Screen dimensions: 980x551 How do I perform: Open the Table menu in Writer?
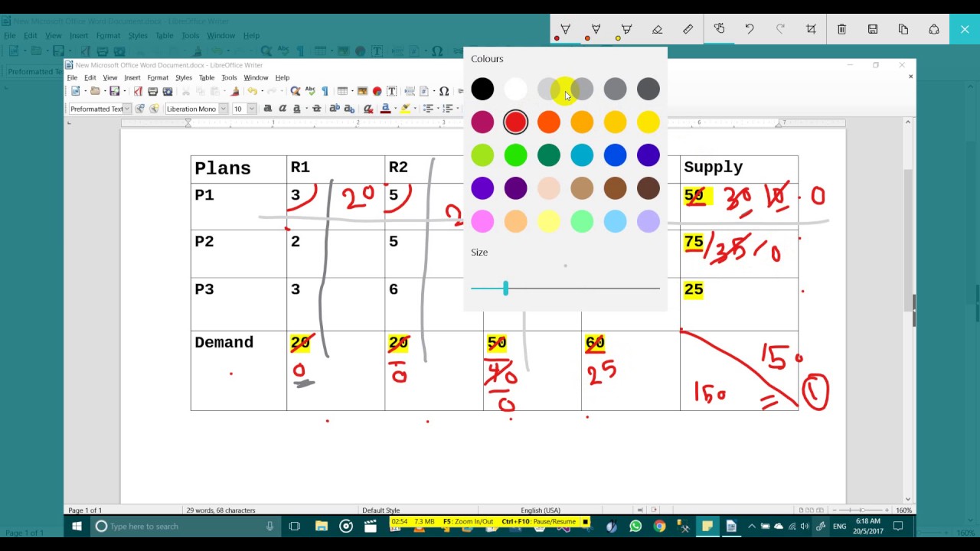[207, 77]
